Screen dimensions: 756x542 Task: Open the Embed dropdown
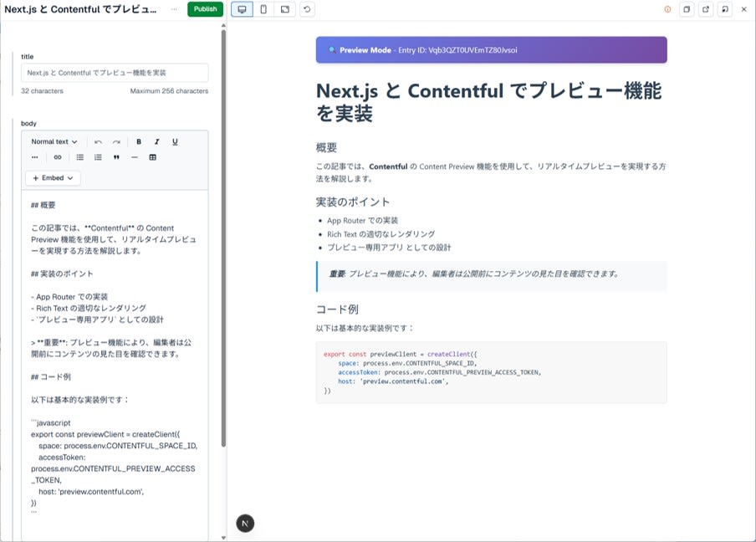53,178
